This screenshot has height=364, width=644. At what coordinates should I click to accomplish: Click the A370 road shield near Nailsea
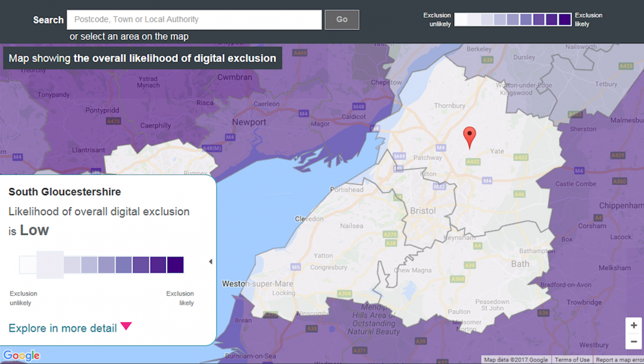pyautogui.click(x=390, y=235)
